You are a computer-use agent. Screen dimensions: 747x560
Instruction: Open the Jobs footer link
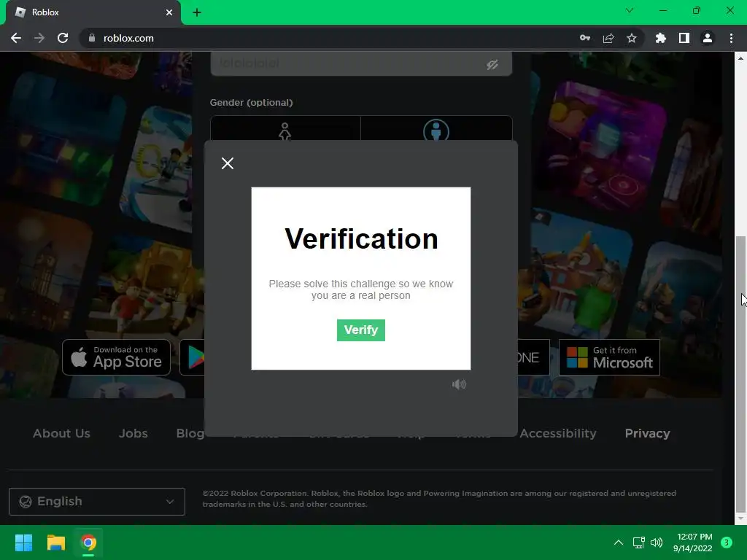pos(133,433)
